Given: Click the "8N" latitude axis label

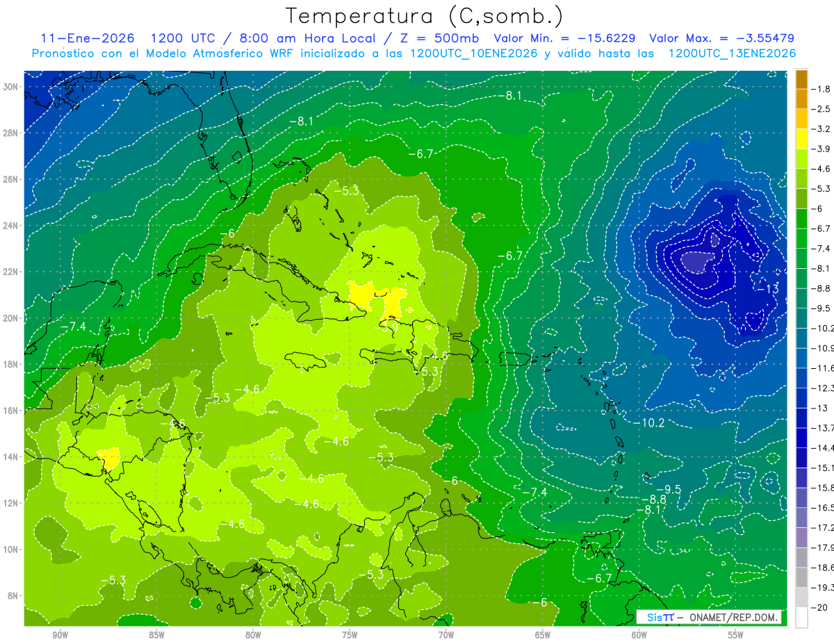Looking at the screenshot, I should coord(14,596).
